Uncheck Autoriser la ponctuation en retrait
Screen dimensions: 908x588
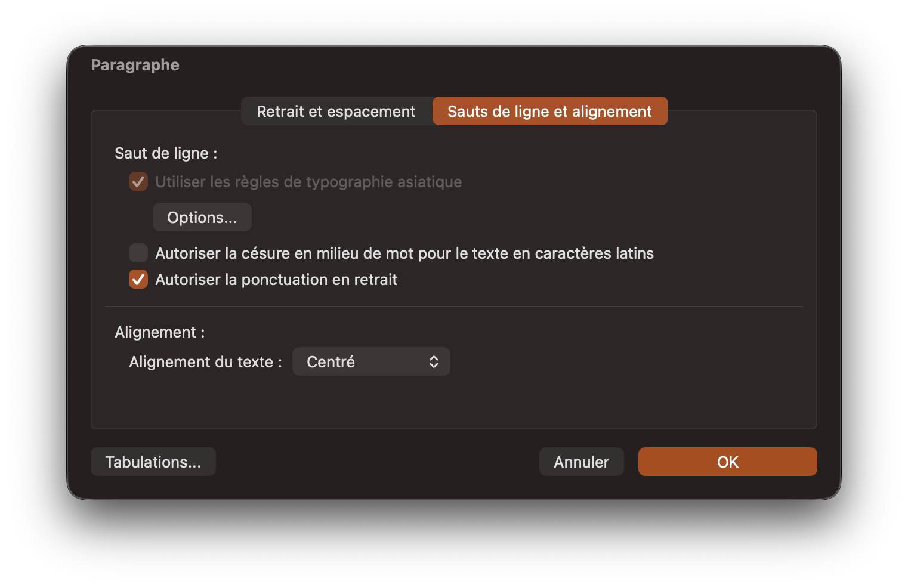pos(138,279)
